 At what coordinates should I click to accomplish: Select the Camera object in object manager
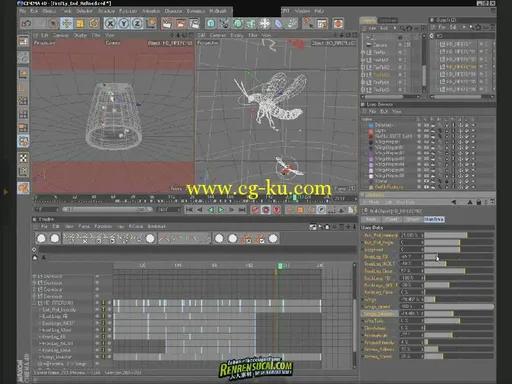point(380,45)
